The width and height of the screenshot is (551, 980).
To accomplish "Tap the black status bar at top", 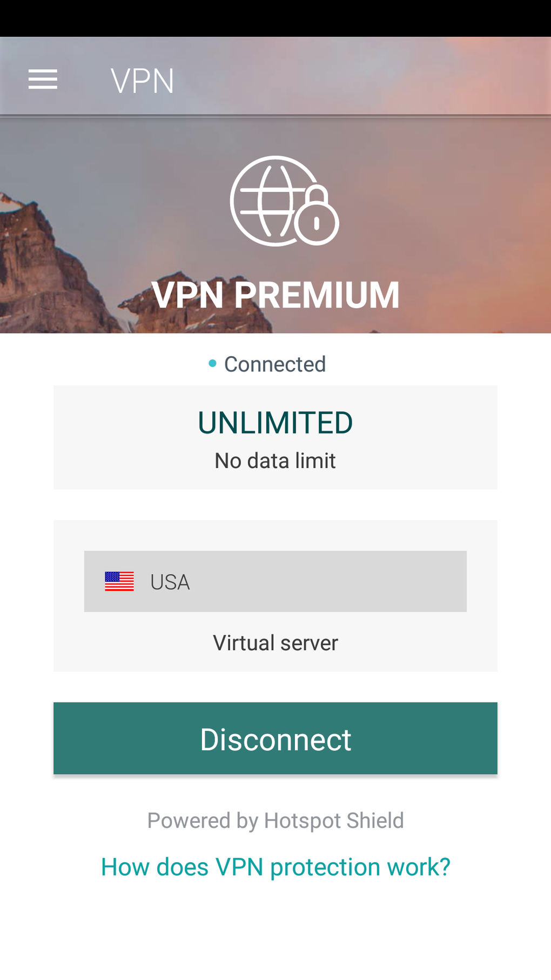I will coord(275,18).
